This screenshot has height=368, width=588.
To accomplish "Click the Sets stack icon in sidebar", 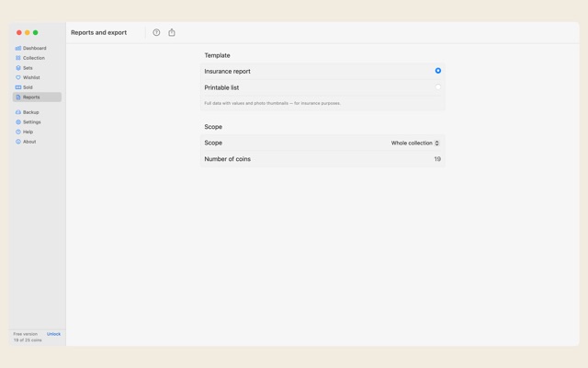I will click(x=18, y=68).
